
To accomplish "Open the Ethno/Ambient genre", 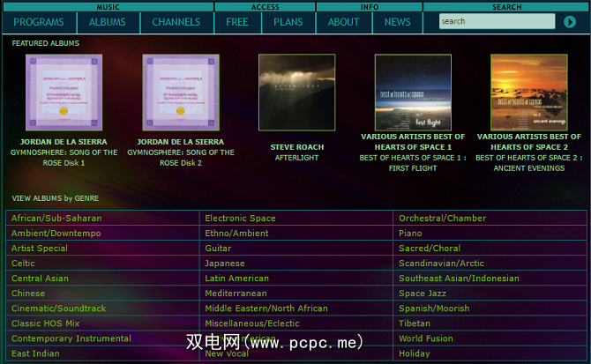I will coord(236,234).
